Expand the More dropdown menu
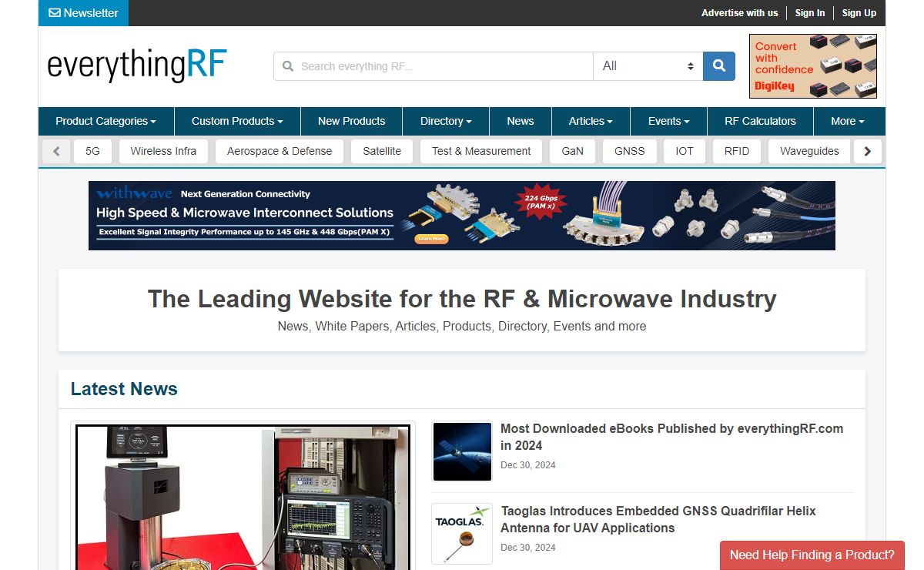Screen dimensions: 924x570 pyautogui.click(x=848, y=121)
